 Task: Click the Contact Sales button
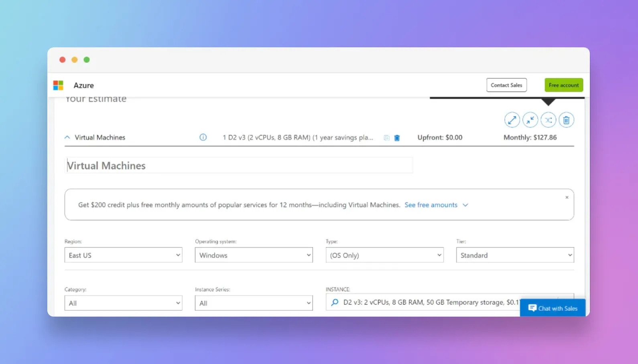click(506, 85)
